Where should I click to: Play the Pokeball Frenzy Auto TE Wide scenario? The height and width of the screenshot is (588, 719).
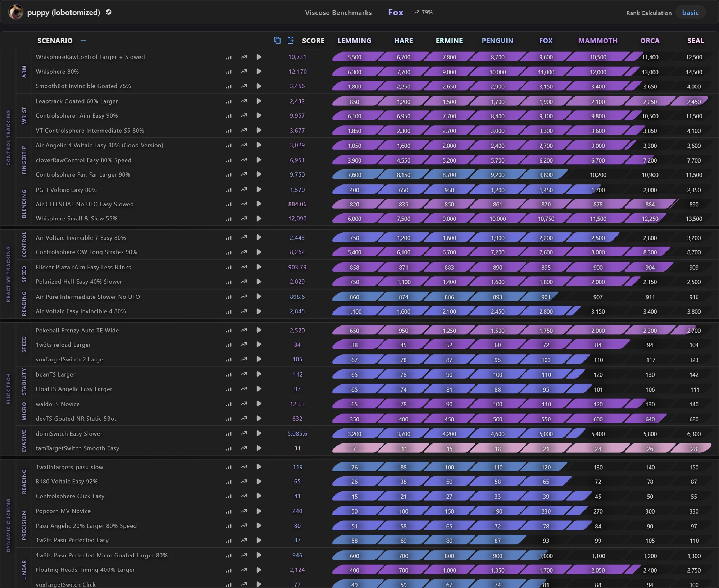(x=259, y=330)
